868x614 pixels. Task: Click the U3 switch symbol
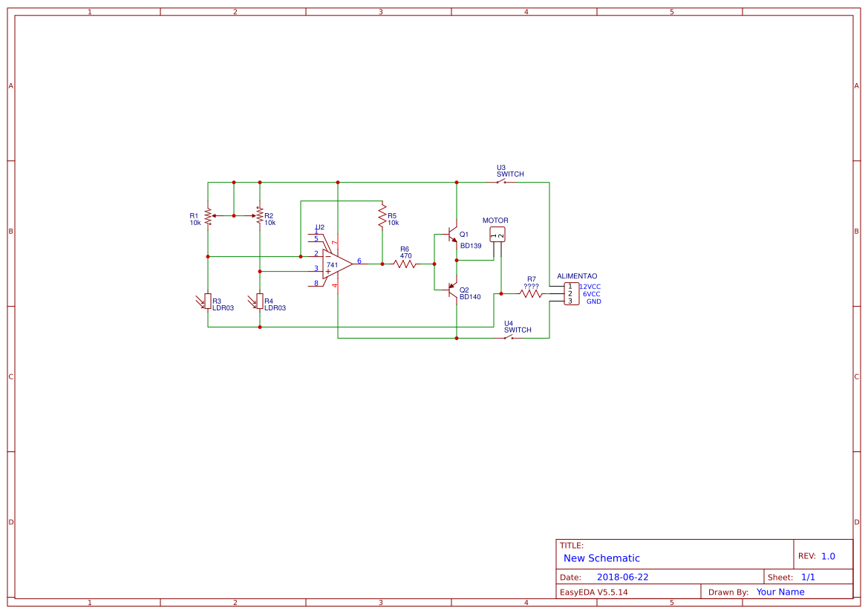(x=501, y=182)
